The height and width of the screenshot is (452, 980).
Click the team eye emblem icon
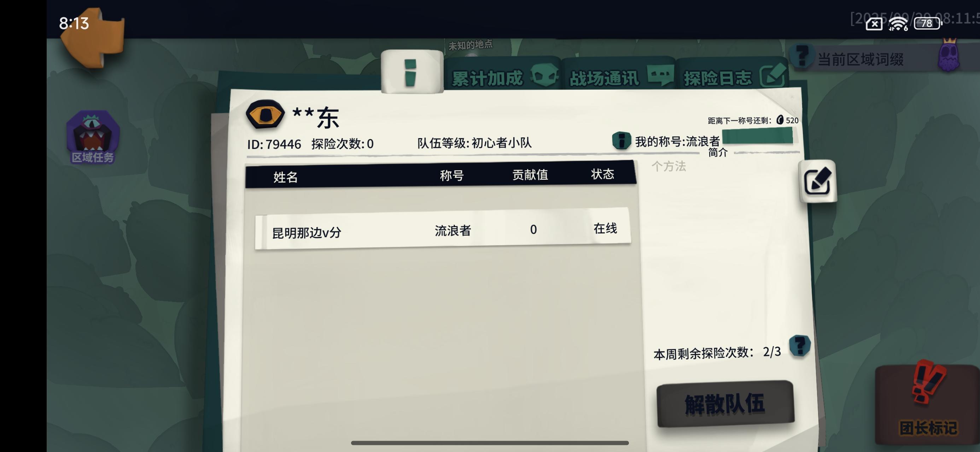265,114
